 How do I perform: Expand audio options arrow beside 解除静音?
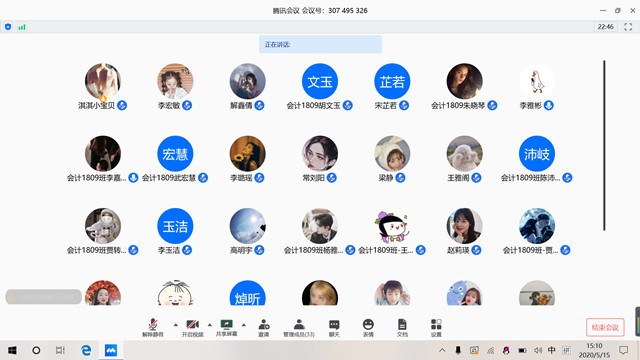[176, 325]
